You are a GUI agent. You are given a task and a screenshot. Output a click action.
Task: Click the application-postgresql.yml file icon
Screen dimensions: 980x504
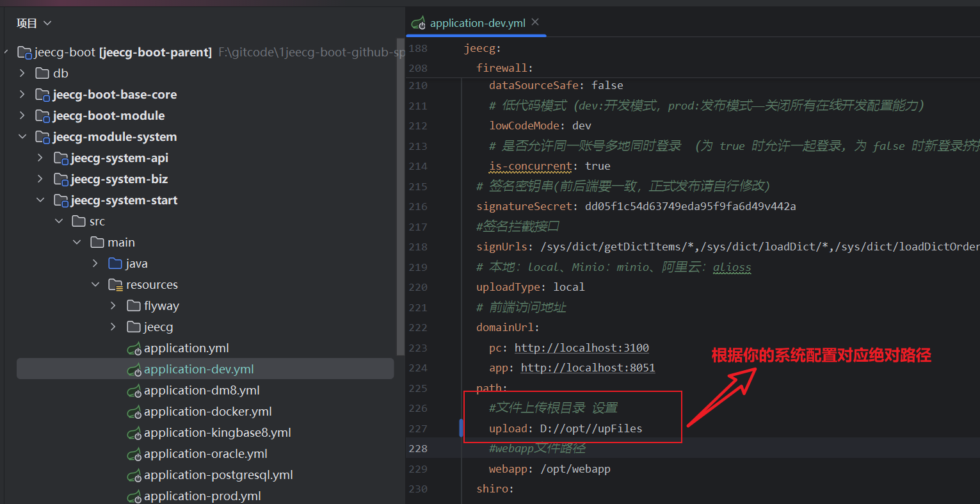click(x=134, y=475)
